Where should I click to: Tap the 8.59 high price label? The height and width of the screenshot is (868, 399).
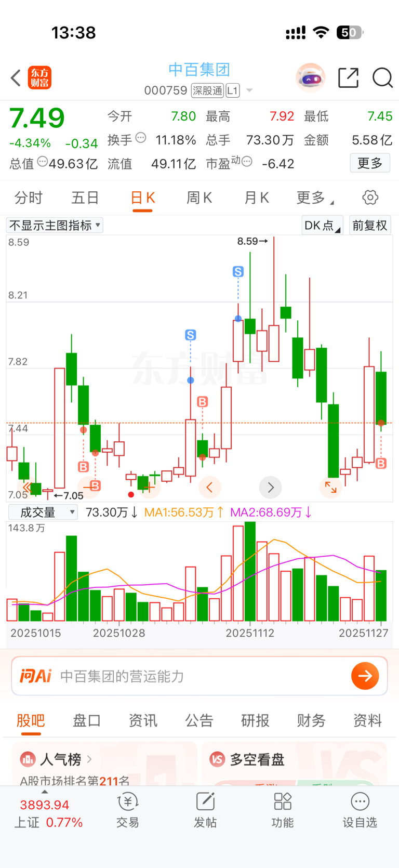click(252, 241)
